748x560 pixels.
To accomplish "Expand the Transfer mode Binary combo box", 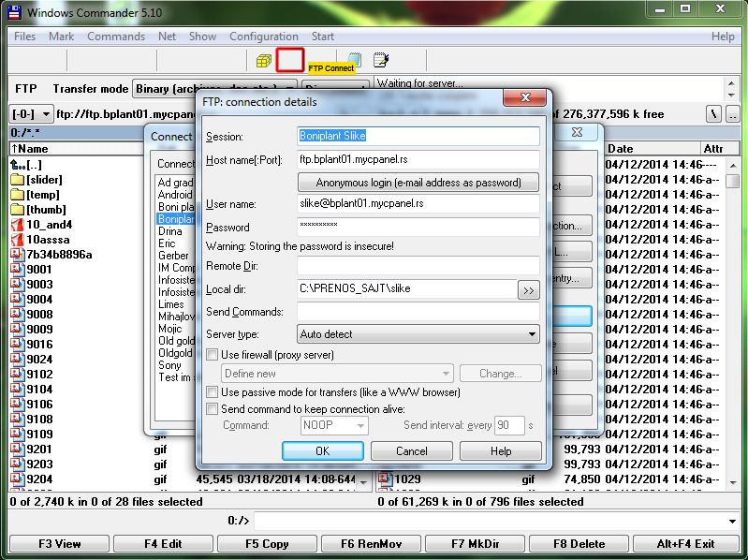I will pos(214,89).
